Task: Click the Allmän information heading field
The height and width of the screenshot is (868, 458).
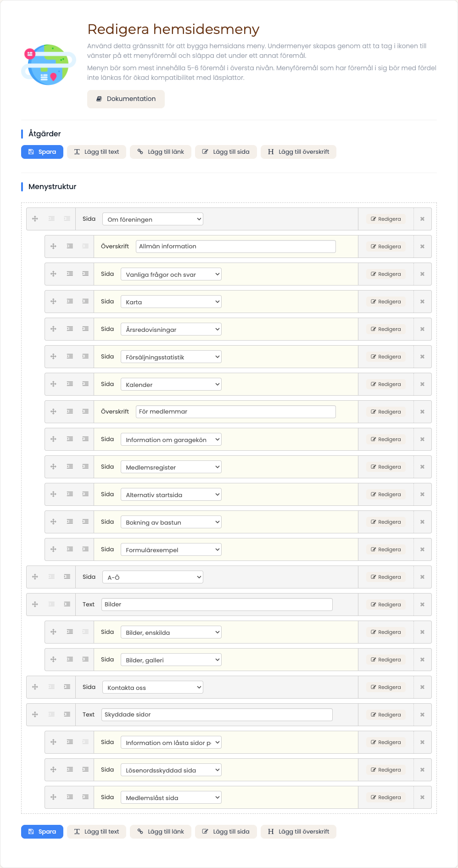Action: 236,246
